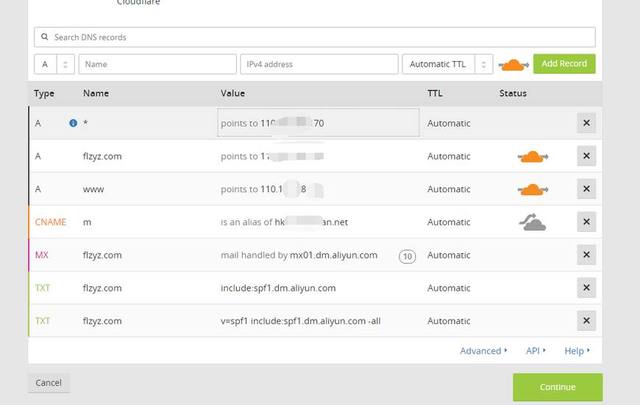Open the API menu
Screen dimensions: 640x405
point(535,351)
